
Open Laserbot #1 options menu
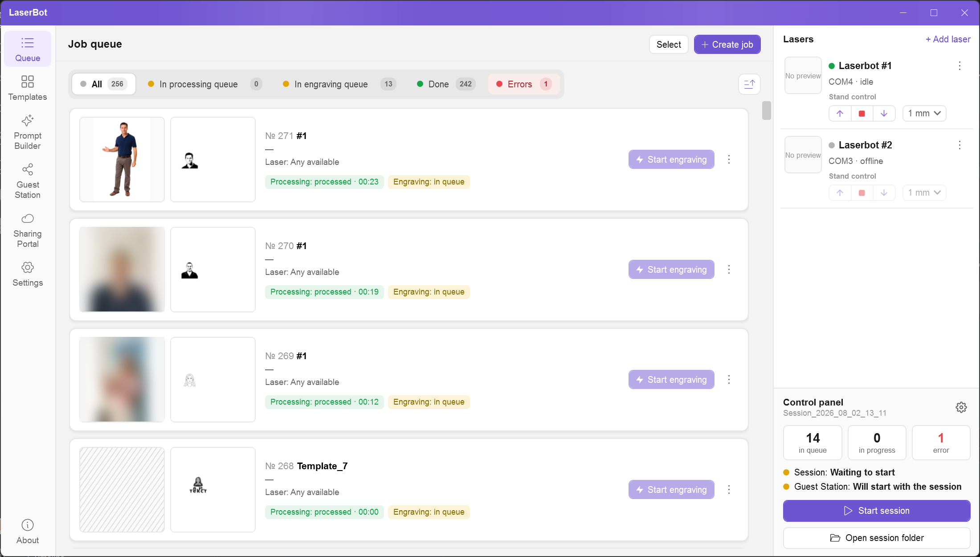[x=960, y=66]
